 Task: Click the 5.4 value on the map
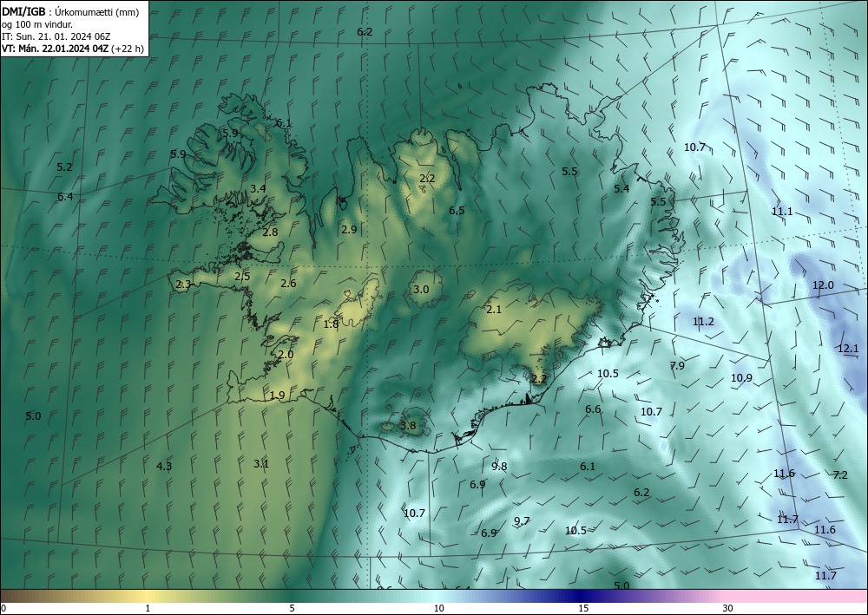[621, 188]
